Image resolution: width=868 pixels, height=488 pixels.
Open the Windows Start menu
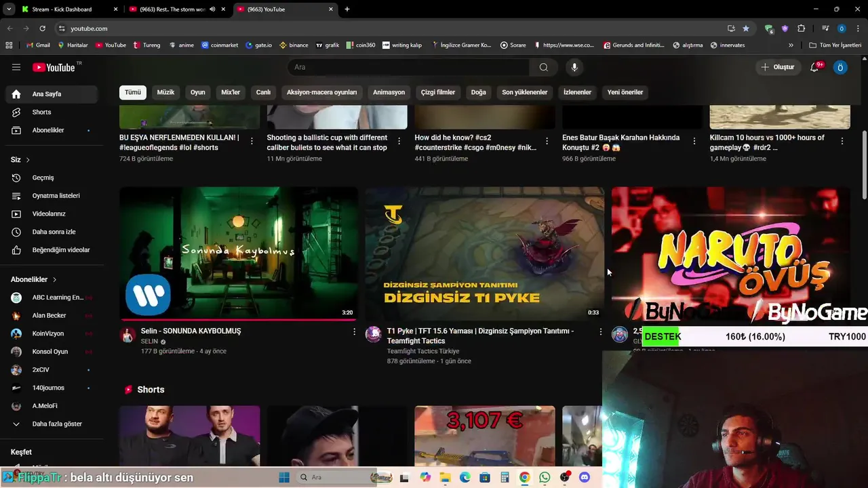pyautogui.click(x=283, y=477)
